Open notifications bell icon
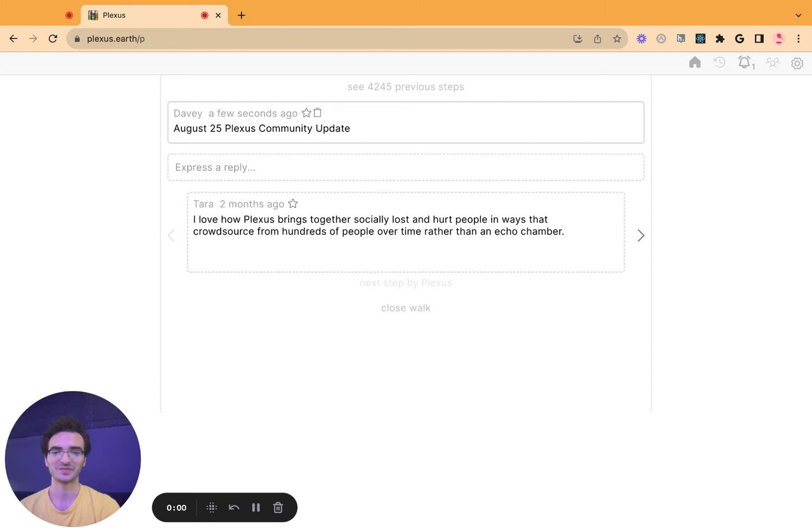812x532 pixels. [x=745, y=62]
